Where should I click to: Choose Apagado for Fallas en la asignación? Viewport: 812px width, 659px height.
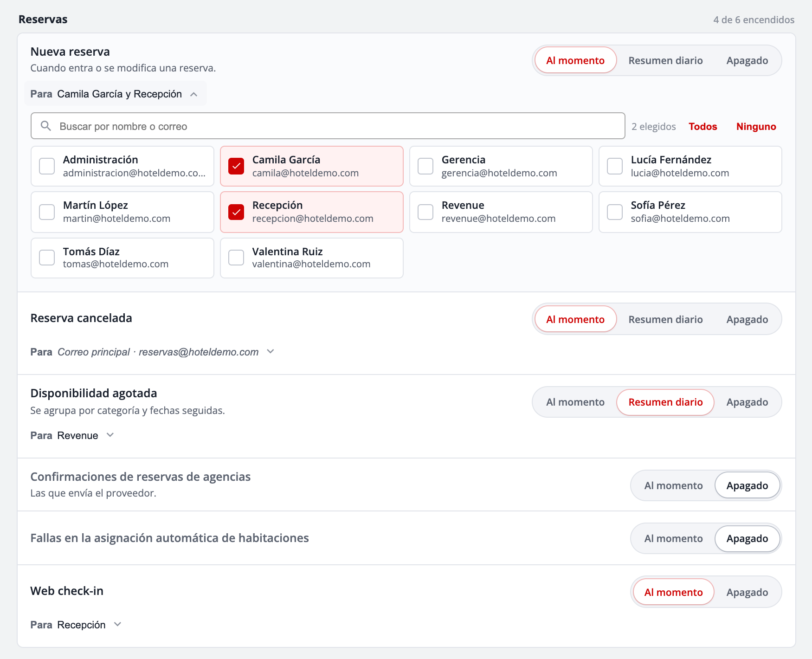[x=747, y=538]
